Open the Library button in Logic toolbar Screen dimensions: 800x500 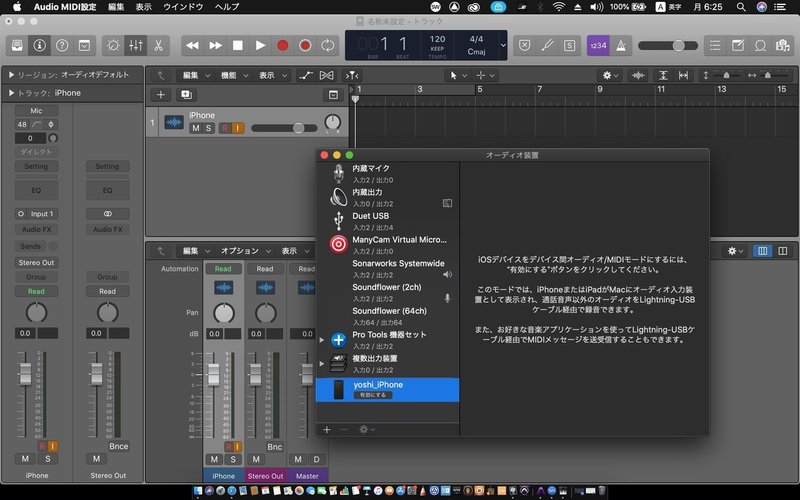coord(17,45)
